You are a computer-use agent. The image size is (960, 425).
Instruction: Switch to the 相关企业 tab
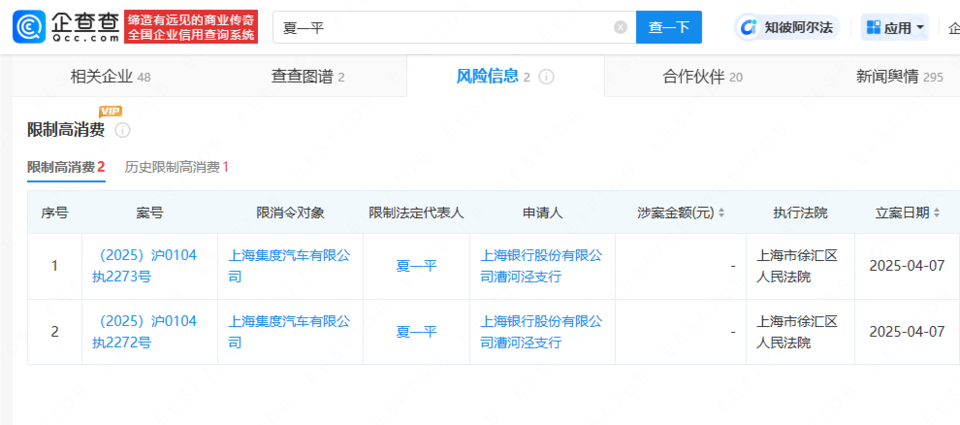tap(111, 77)
